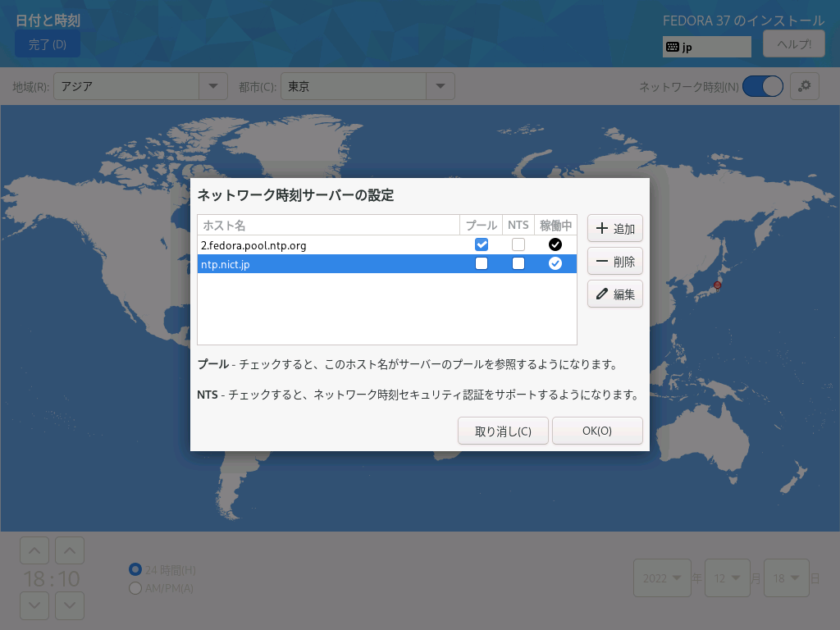Click the 東京 city input field
840x630 pixels.
(x=354, y=86)
